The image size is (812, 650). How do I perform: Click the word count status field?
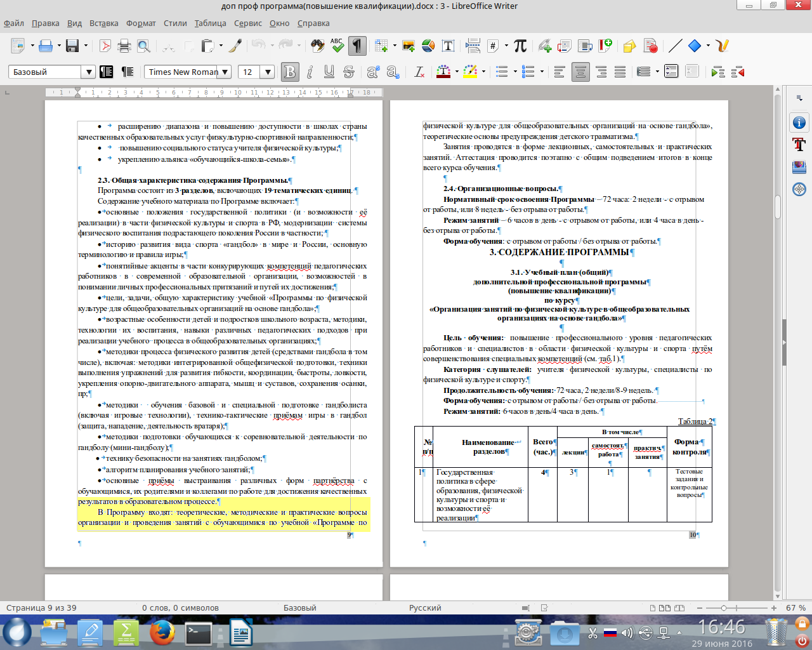[181, 607]
